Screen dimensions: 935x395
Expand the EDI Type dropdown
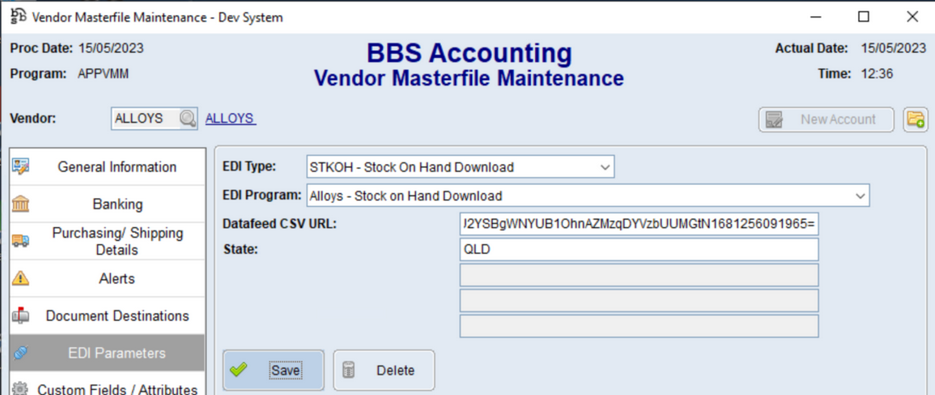click(605, 168)
